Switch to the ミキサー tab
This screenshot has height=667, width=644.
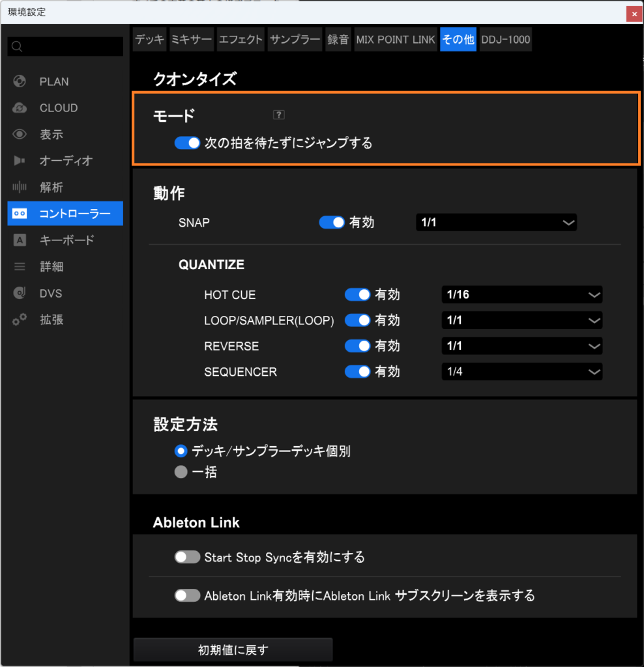192,40
